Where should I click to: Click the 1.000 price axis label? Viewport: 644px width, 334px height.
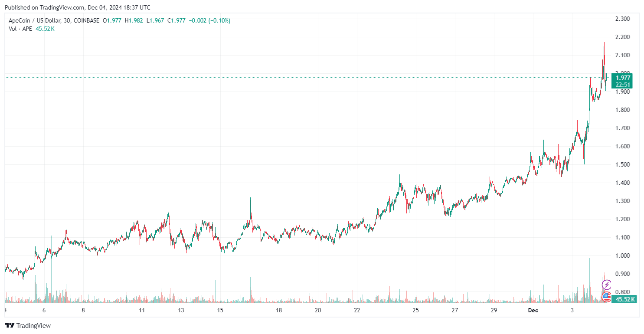tap(623, 255)
